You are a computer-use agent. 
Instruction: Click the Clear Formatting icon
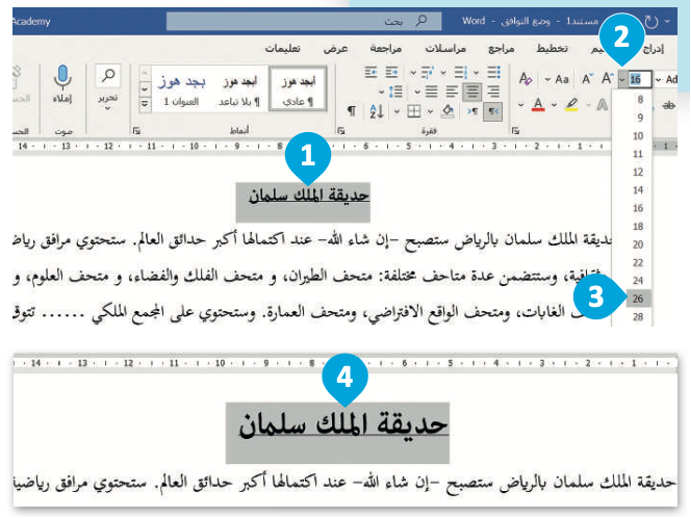click(x=525, y=79)
